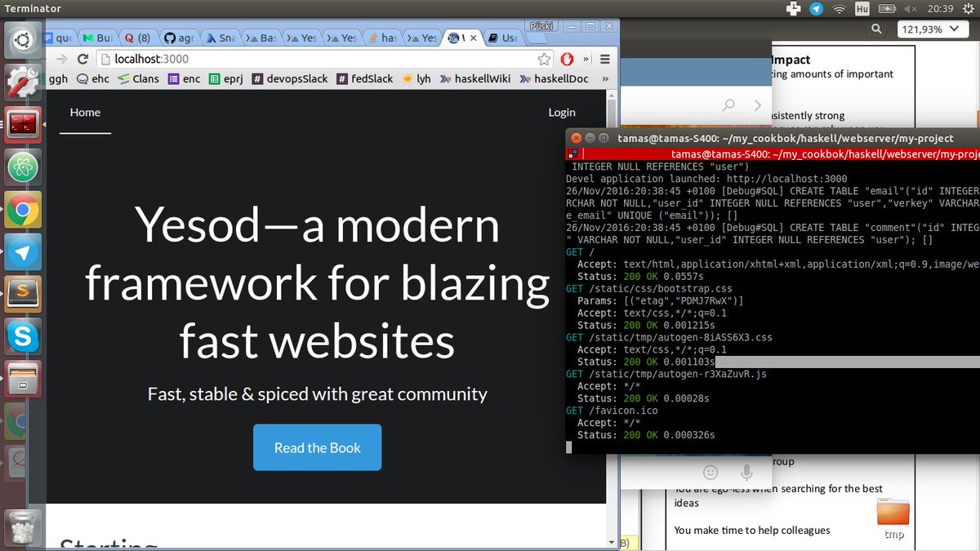Open the ehc bookmark
The image size is (980, 551).
[92, 79]
